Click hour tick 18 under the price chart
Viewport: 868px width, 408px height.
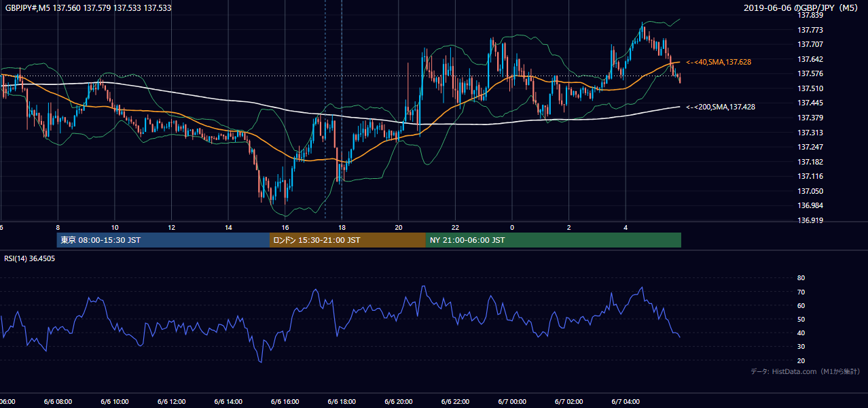[x=342, y=227]
